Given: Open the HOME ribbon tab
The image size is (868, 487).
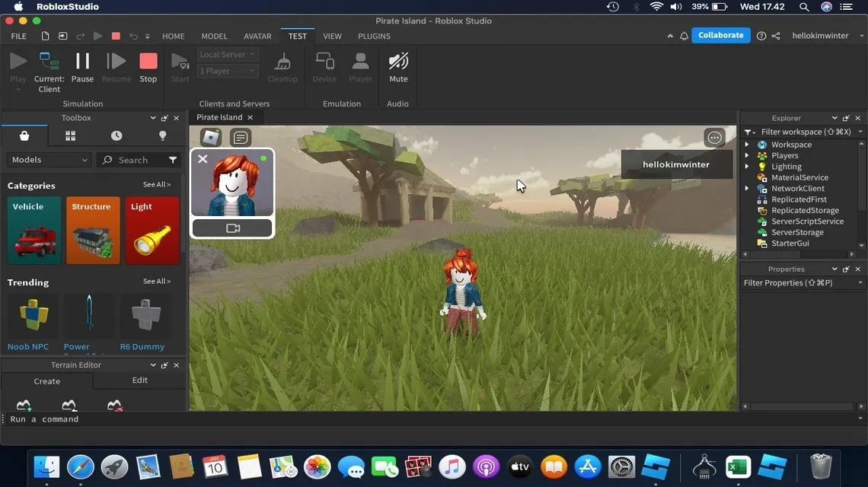Looking at the screenshot, I should [174, 36].
